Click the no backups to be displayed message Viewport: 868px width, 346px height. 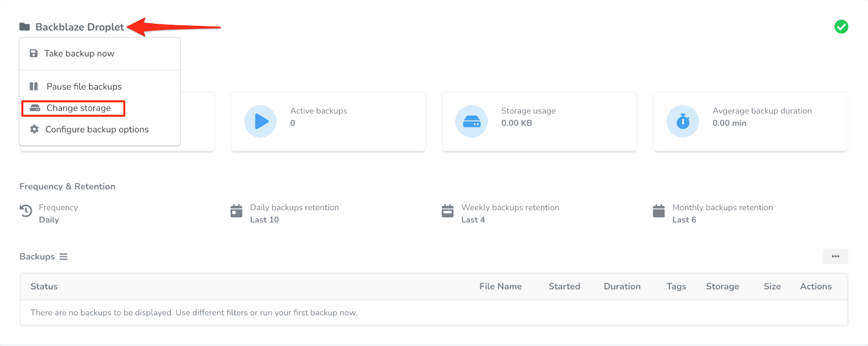(x=194, y=312)
